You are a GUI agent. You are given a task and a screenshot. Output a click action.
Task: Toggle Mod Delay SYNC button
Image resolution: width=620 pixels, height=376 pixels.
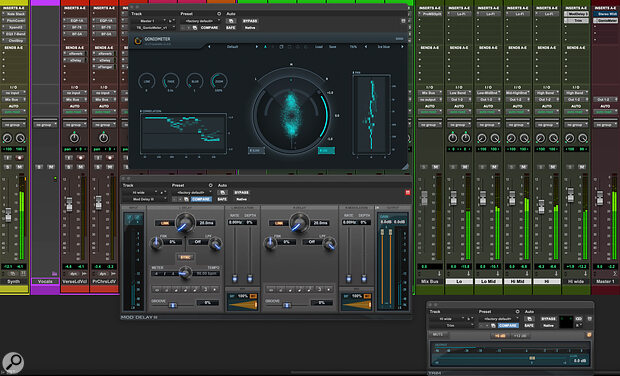pos(185,257)
